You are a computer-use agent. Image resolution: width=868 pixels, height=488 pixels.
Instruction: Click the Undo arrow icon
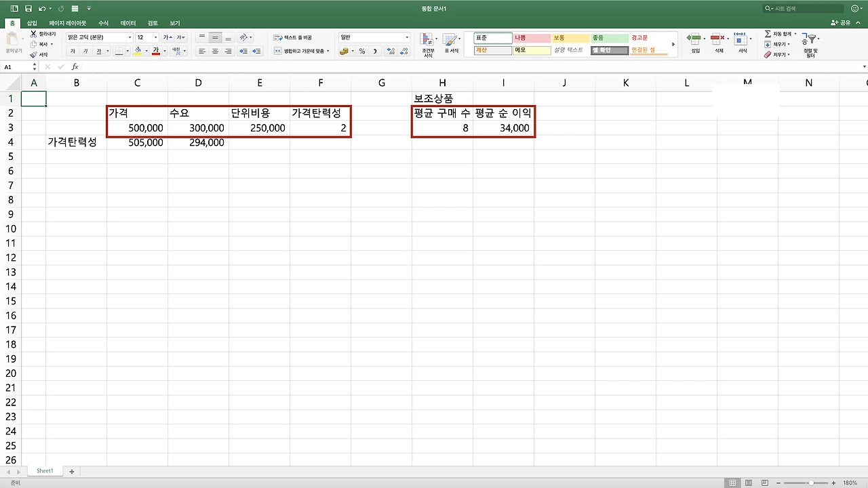point(42,9)
